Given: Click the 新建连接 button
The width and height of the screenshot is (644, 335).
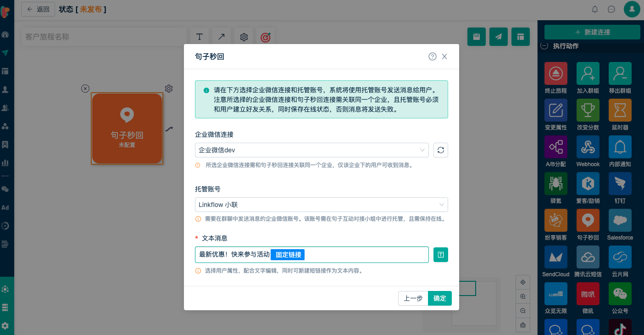Looking at the screenshot, I should 592,32.
